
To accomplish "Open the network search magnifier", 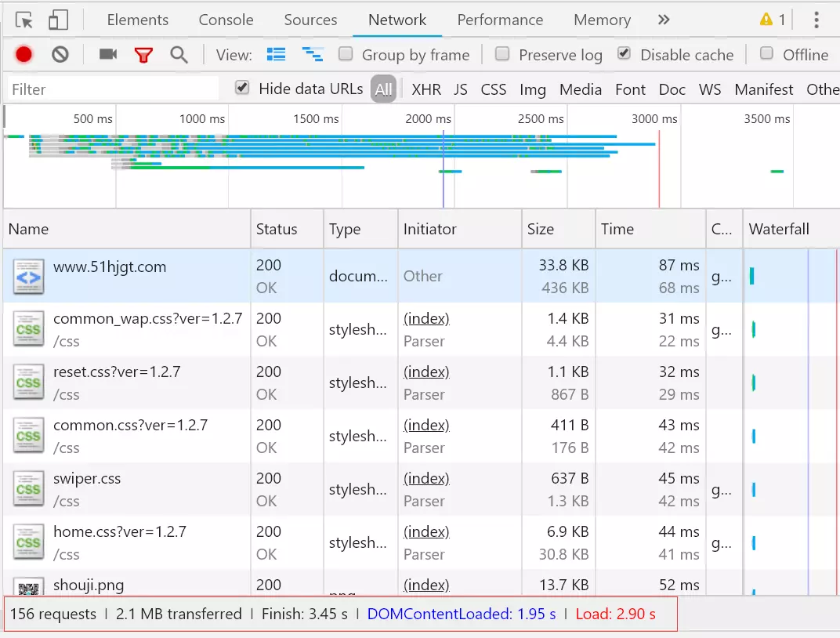I will pyautogui.click(x=179, y=54).
